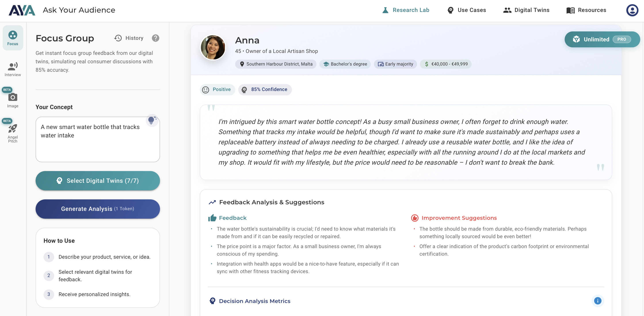Select the Focus tool in the sidebar
This screenshot has height=316, width=644.
13,38
